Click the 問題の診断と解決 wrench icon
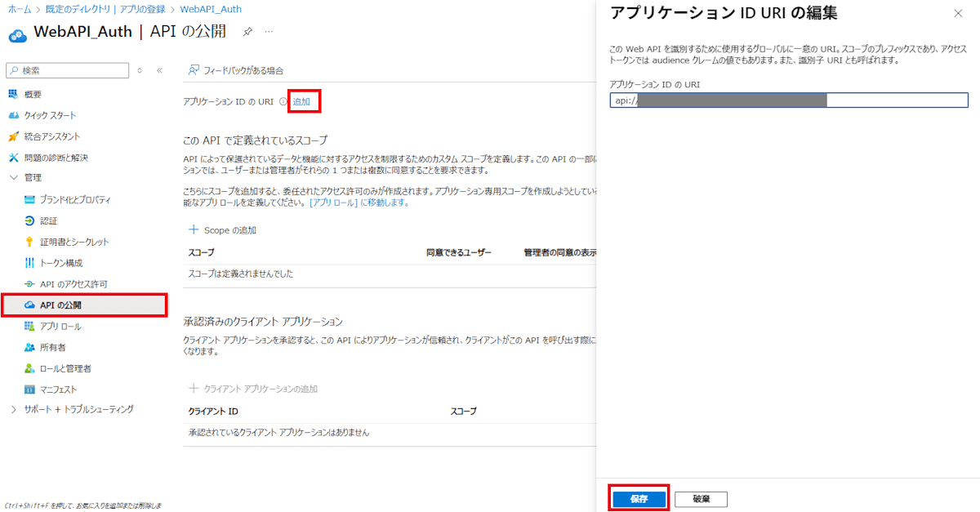The width and height of the screenshot is (980, 512). click(13, 157)
